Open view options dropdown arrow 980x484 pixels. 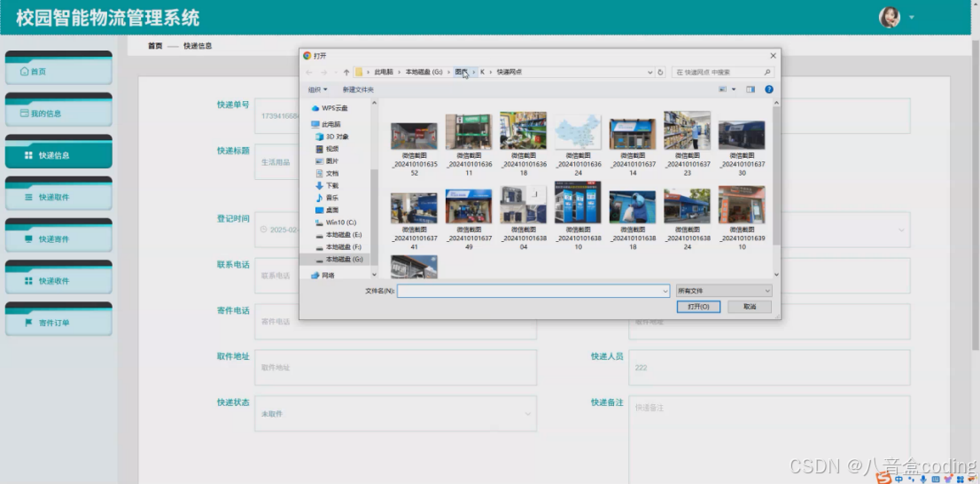(734, 90)
